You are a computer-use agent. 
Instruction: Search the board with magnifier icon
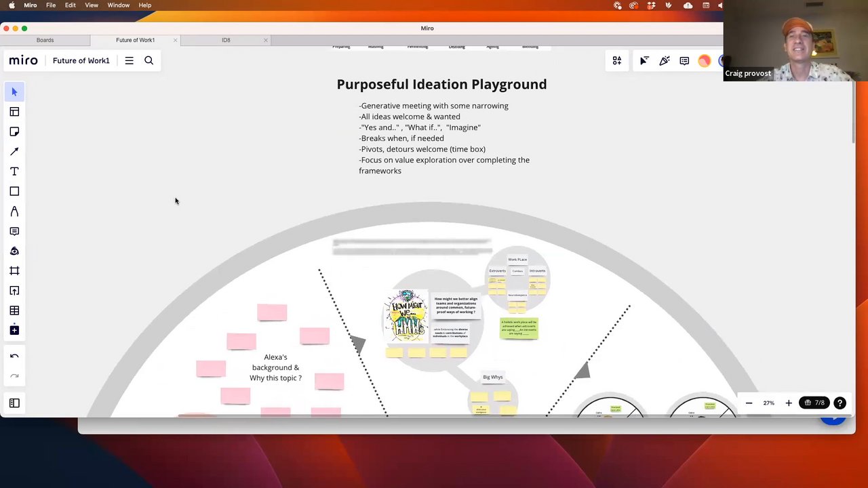[x=149, y=61]
